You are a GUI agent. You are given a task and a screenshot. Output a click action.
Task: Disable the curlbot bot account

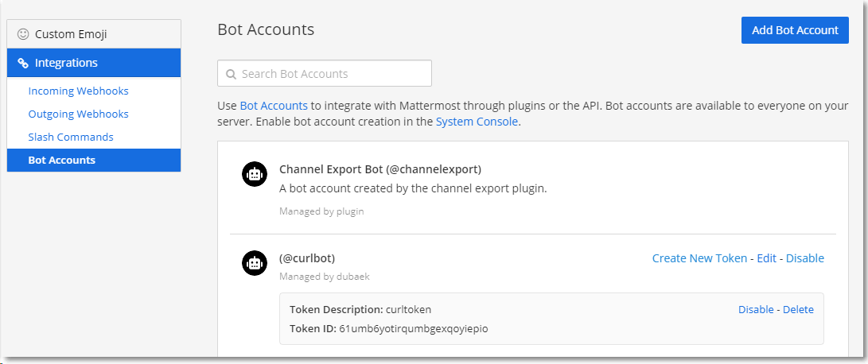click(x=804, y=258)
